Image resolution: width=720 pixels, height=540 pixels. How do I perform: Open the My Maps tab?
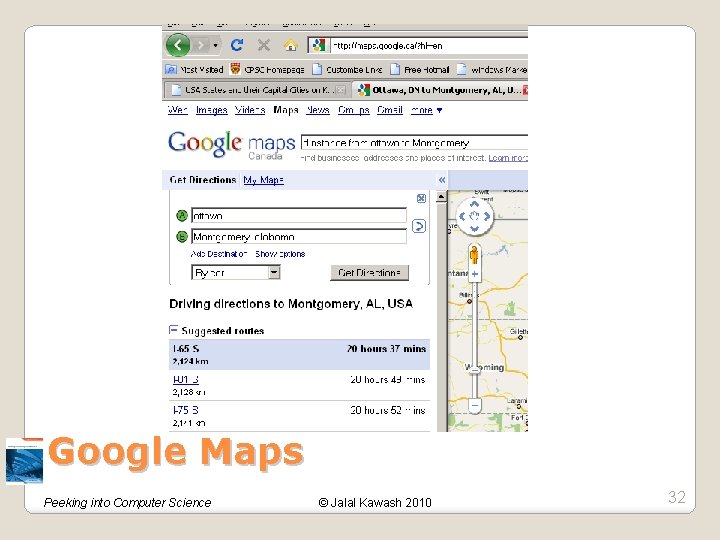[x=264, y=180]
